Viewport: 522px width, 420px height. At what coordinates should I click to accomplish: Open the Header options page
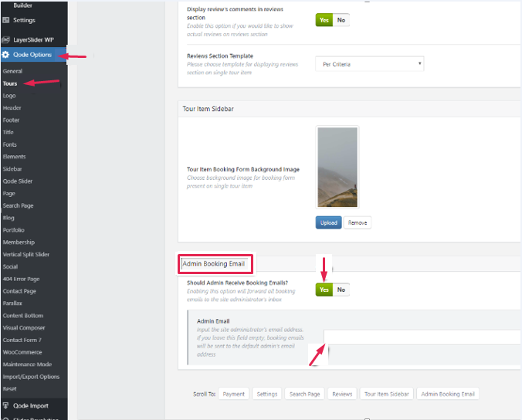(12, 108)
